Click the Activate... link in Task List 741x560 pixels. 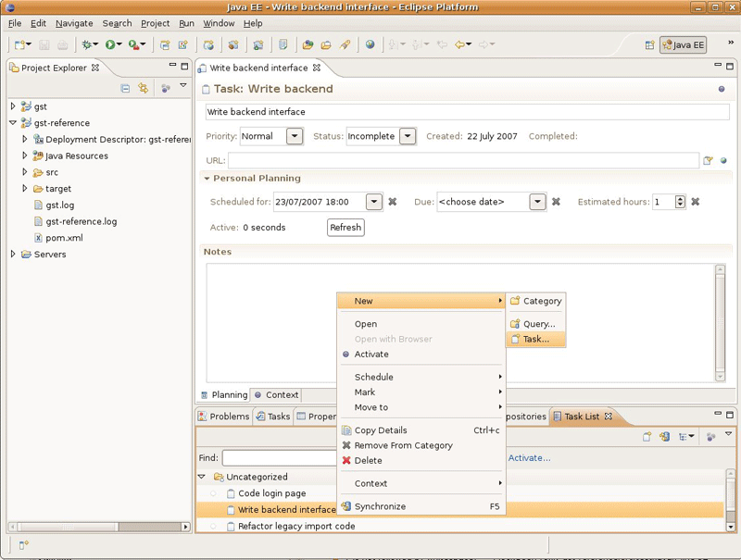coord(529,457)
